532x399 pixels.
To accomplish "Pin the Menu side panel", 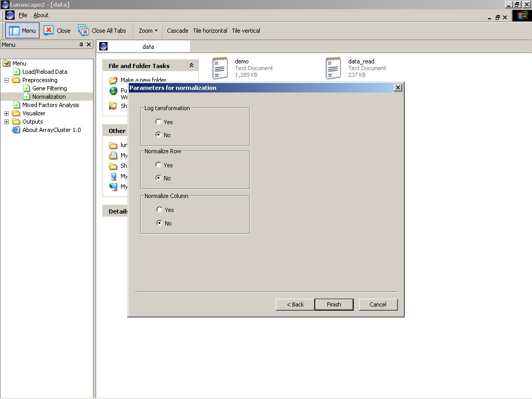I will 81,45.
